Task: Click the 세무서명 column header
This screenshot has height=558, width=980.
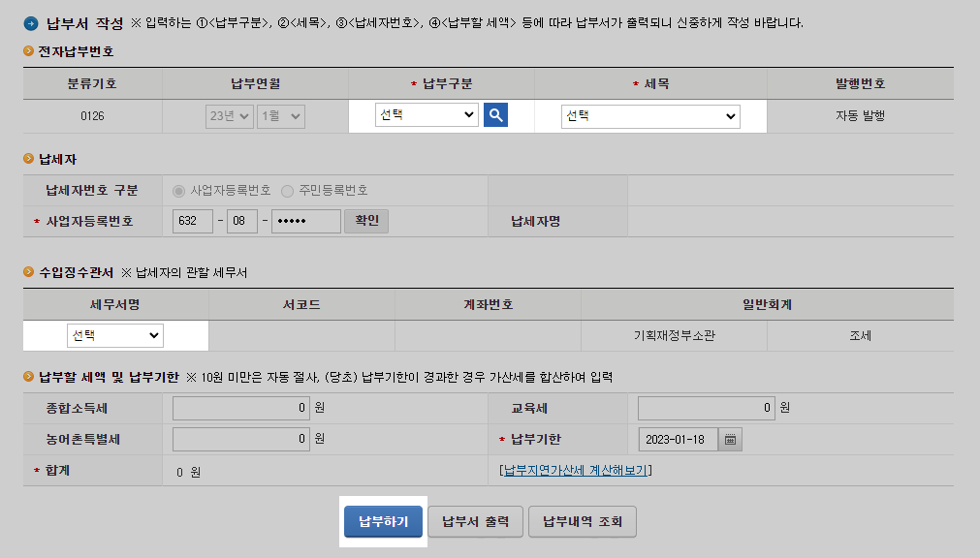Action: [115, 304]
